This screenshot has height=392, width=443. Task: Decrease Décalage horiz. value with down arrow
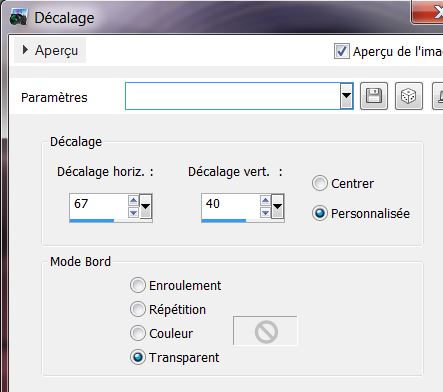[133, 213]
